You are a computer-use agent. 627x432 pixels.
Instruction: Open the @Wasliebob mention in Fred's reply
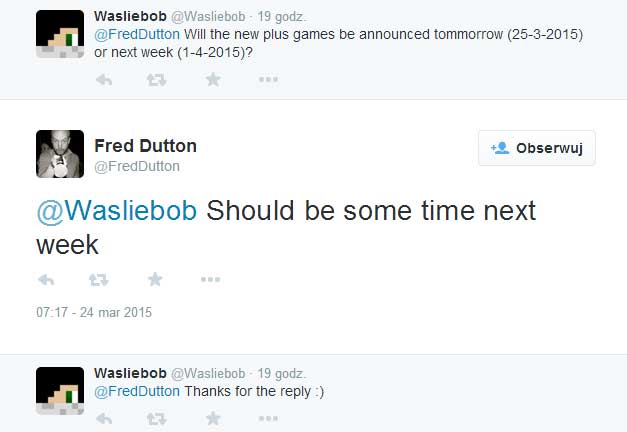coord(117,211)
